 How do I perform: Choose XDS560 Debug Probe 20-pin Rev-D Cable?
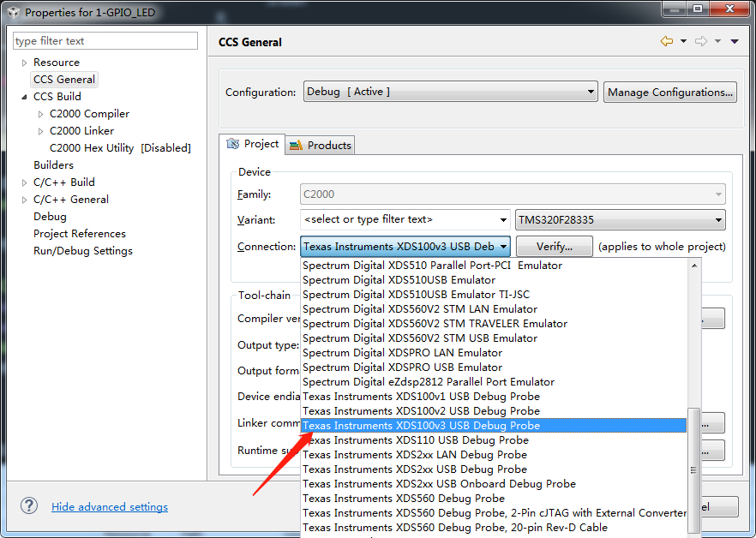point(494,528)
